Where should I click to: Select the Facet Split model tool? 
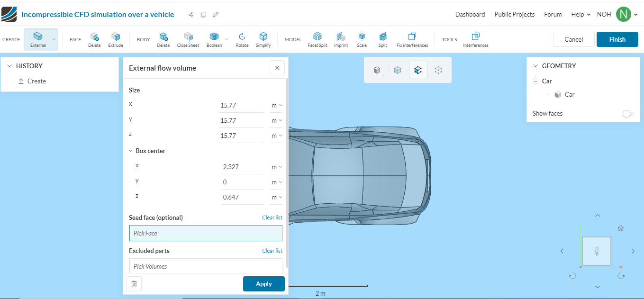click(x=317, y=39)
